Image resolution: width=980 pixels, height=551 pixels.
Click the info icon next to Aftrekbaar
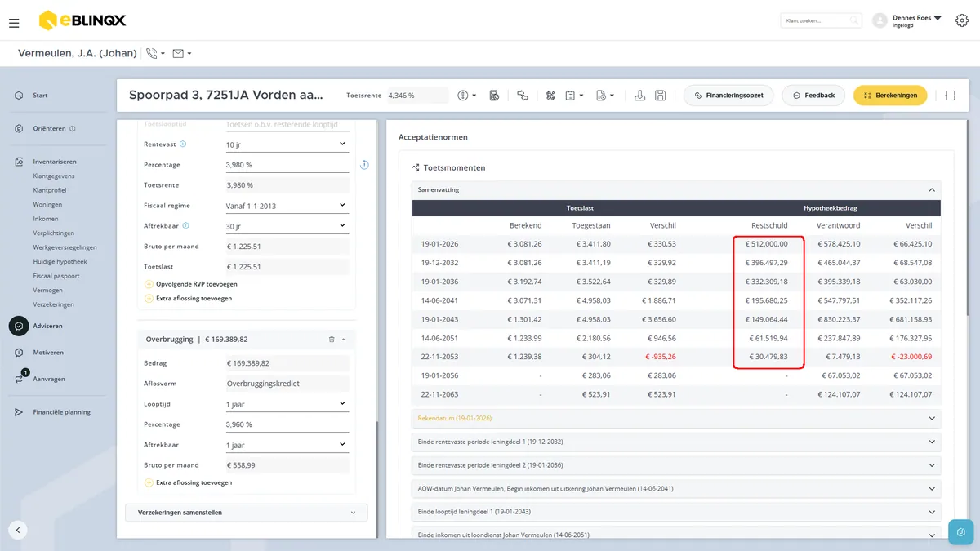(x=187, y=226)
